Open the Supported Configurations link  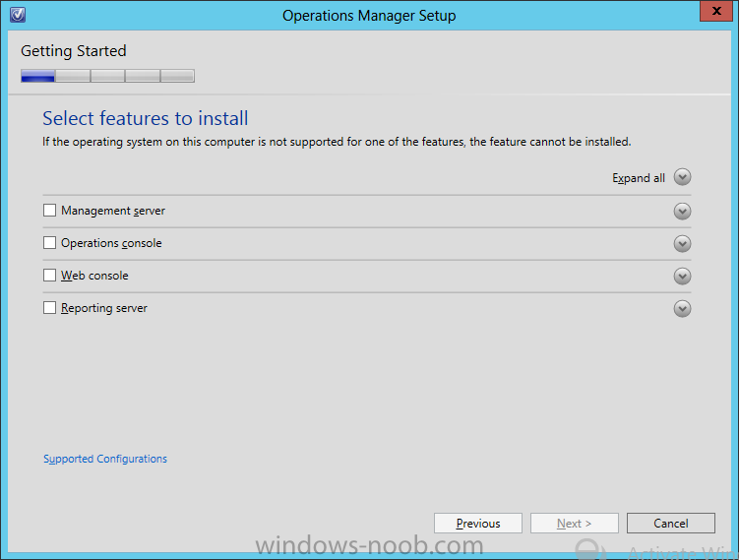pyautogui.click(x=105, y=459)
